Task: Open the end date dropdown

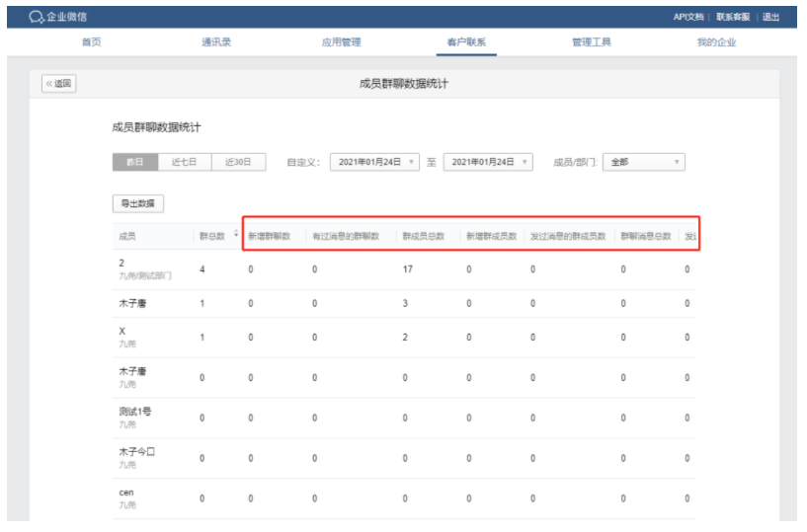Action: (488, 162)
